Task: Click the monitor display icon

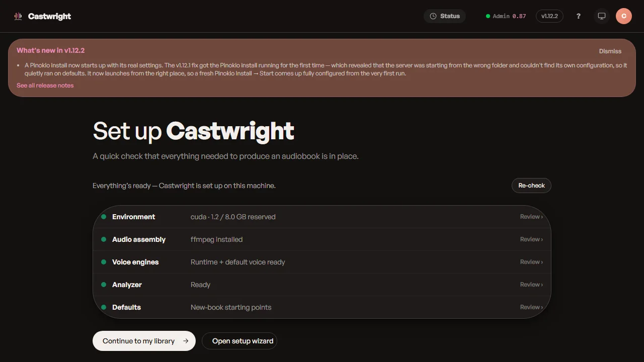Action: click(601, 16)
